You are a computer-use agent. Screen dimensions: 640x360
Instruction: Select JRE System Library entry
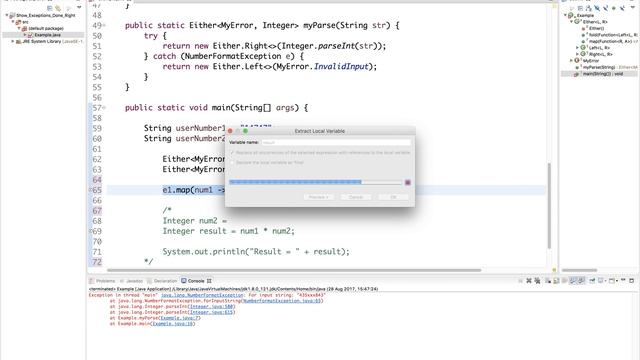click(49, 42)
